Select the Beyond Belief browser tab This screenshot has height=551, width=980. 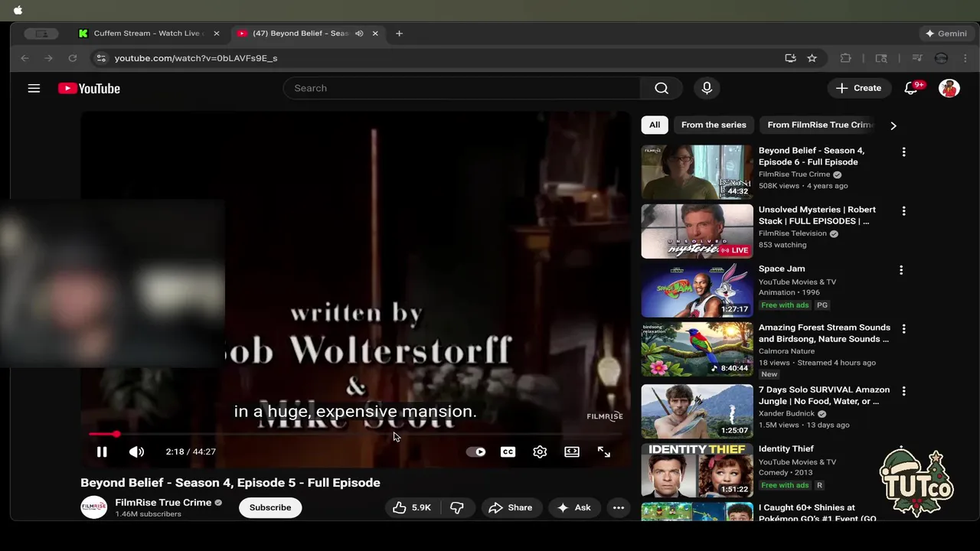click(300, 34)
